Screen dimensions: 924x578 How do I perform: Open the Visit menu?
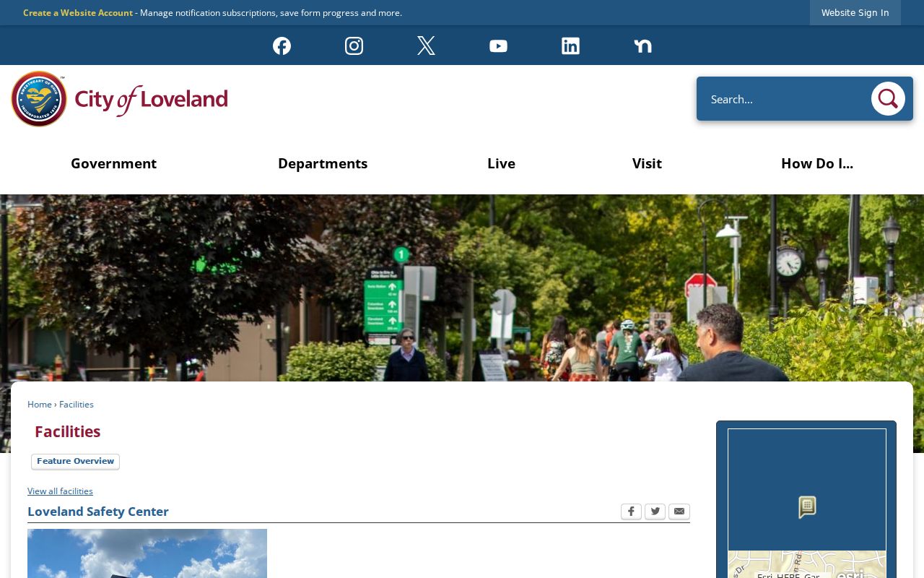point(647,163)
